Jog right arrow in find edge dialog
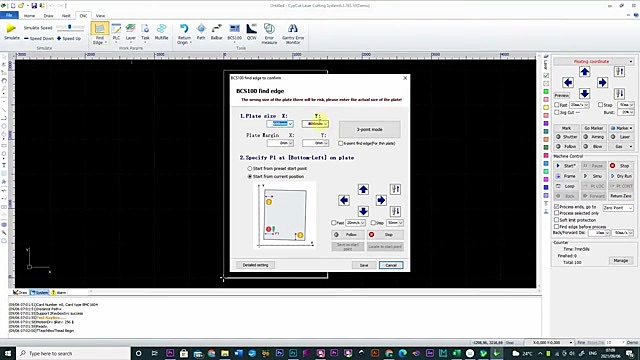The height and width of the screenshot is (360, 640). coord(381,200)
